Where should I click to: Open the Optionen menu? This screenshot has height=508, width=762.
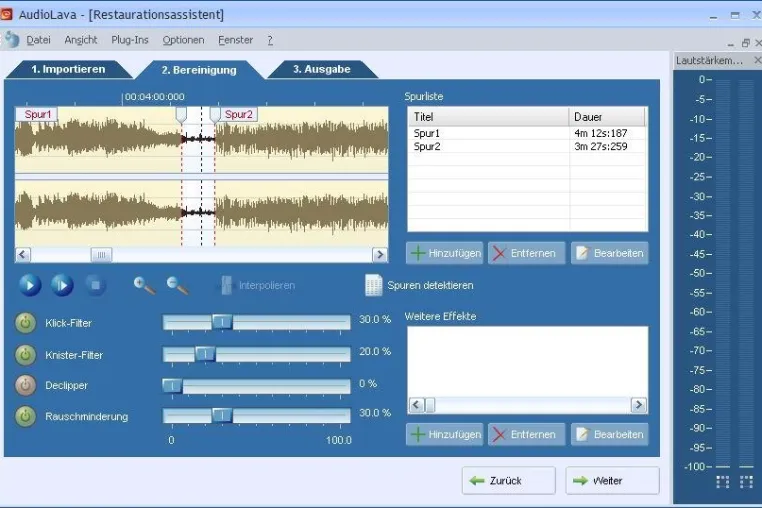183,40
